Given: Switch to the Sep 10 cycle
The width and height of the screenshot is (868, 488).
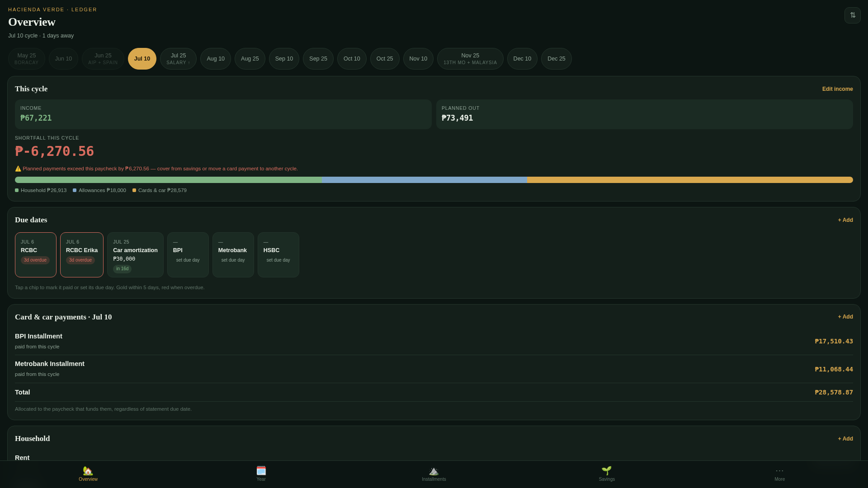Looking at the screenshot, I should coord(284,59).
